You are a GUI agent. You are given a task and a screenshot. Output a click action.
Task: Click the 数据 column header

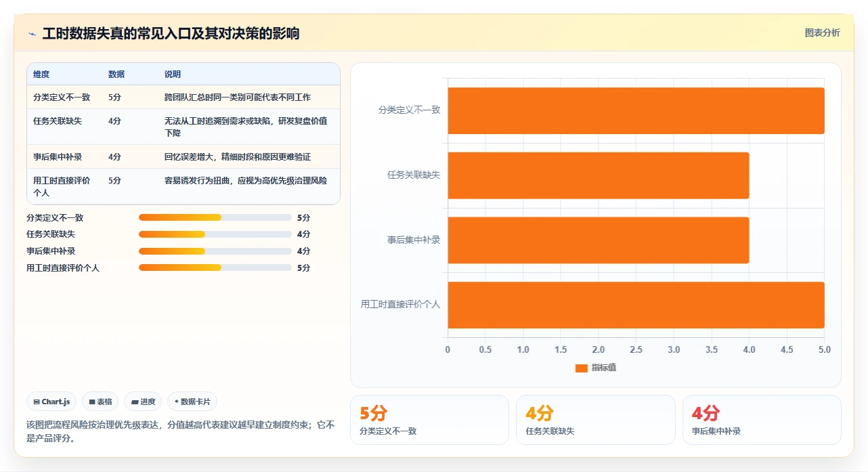[116, 74]
